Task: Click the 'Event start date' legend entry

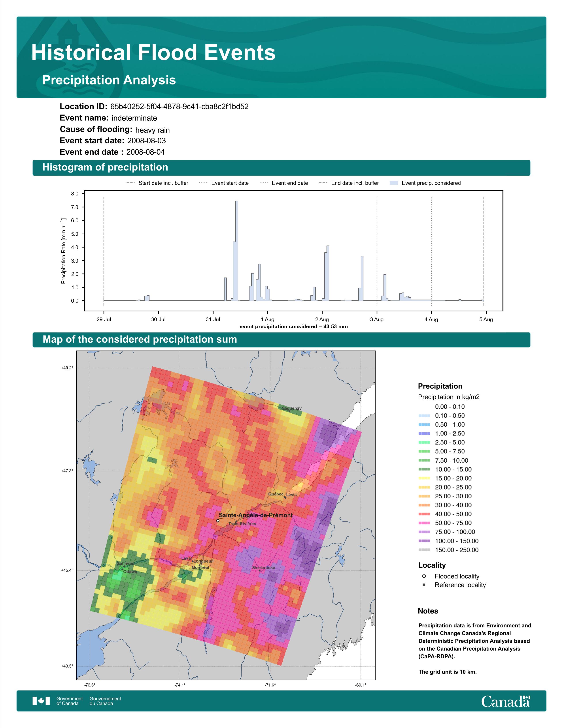Action: click(x=224, y=183)
